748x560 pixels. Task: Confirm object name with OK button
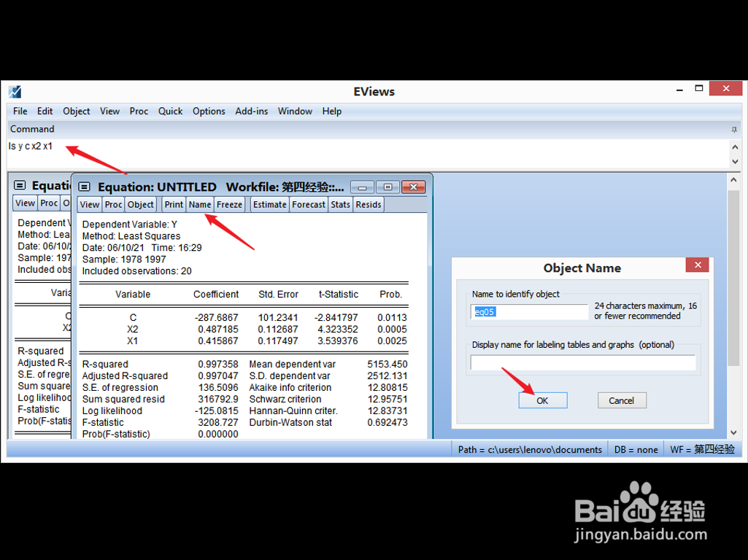542,400
